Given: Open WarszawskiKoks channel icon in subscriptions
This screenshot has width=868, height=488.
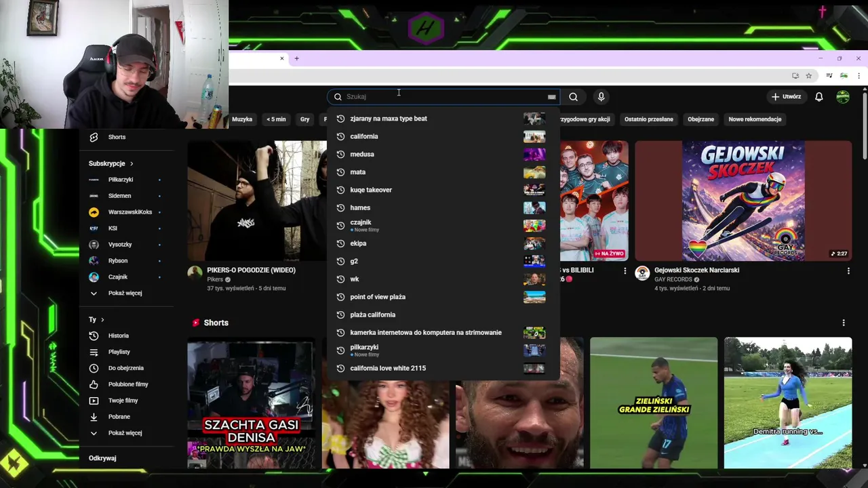Looking at the screenshot, I should [94, 212].
